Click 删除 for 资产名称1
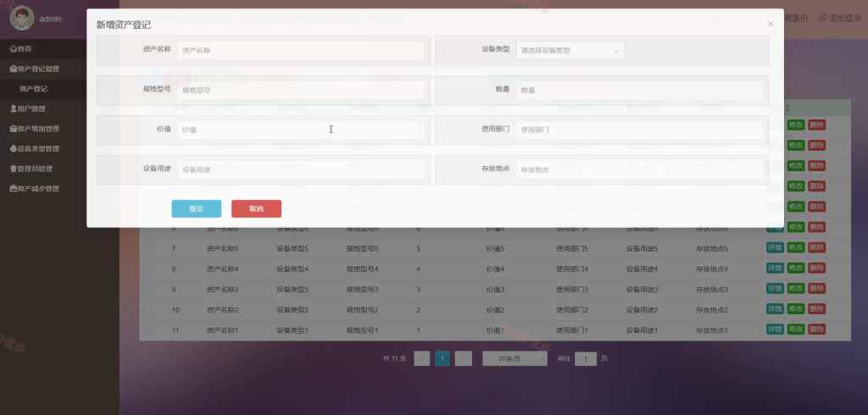868x415 pixels. 816,329
